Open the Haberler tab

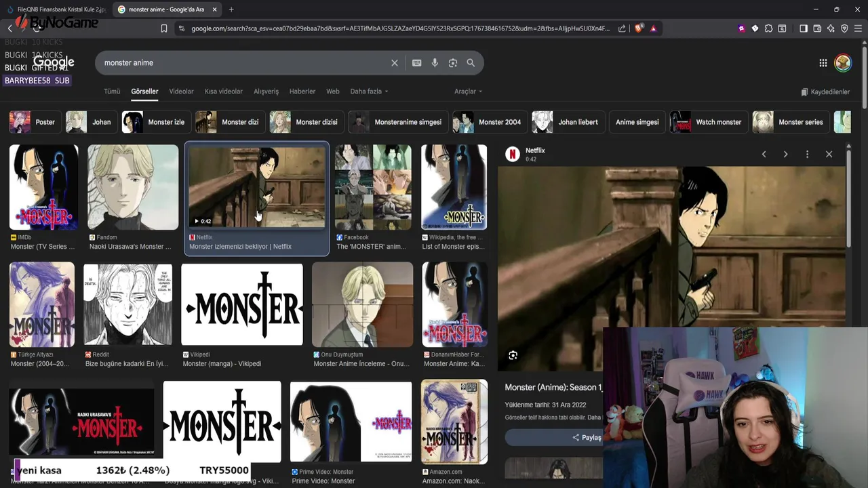[x=302, y=91]
